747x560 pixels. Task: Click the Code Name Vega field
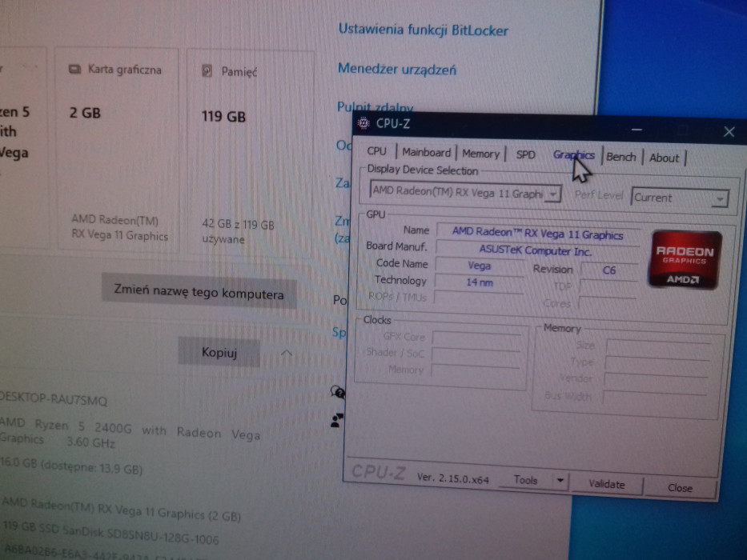[480, 266]
